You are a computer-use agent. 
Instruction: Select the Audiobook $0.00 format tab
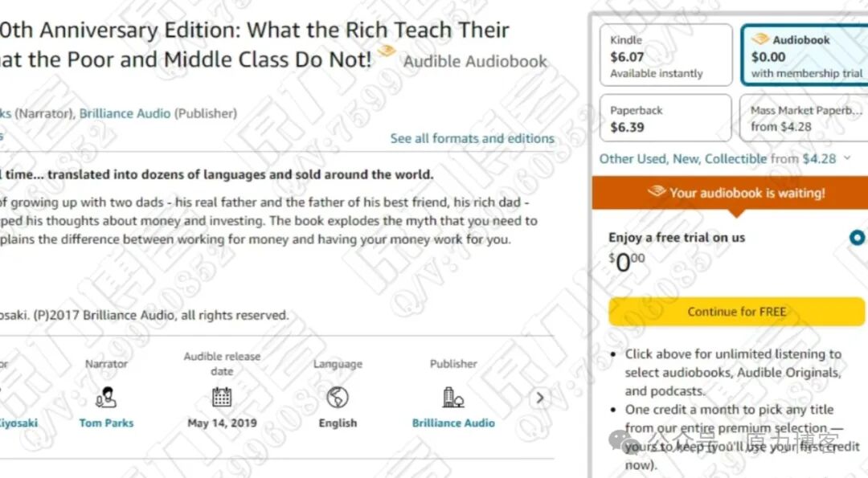click(804, 55)
